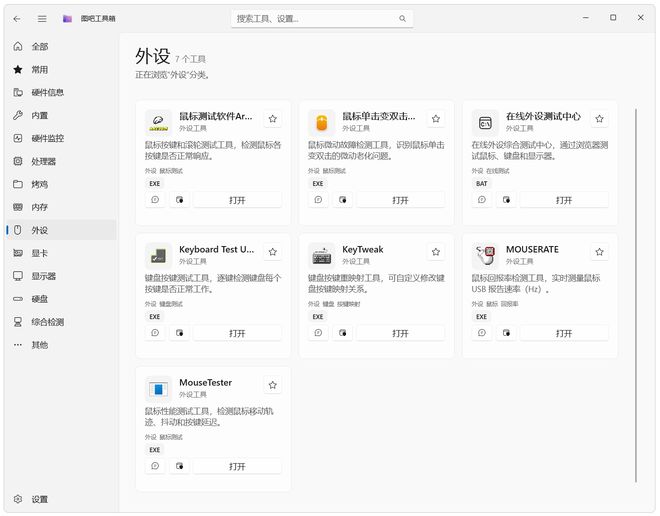Star the Keyboard Test U... tool
The width and height of the screenshot is (660, 516).
pos(273,252)
